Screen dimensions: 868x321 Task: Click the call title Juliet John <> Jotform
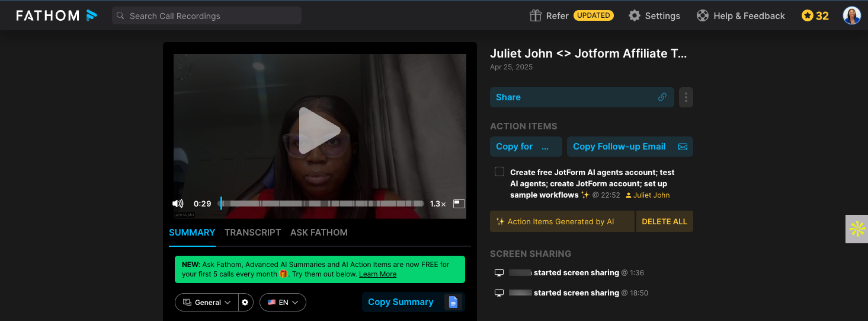click(x=588, y=53)
